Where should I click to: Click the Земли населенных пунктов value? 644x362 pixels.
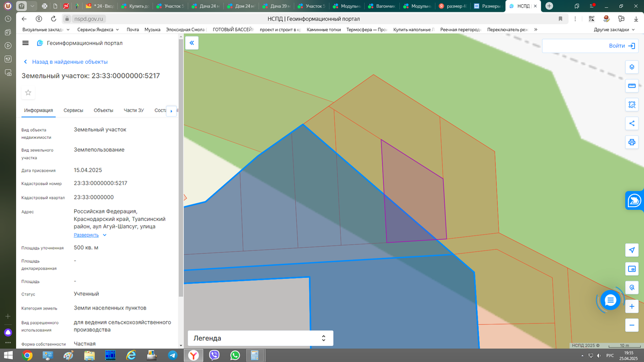coord(109,308)
